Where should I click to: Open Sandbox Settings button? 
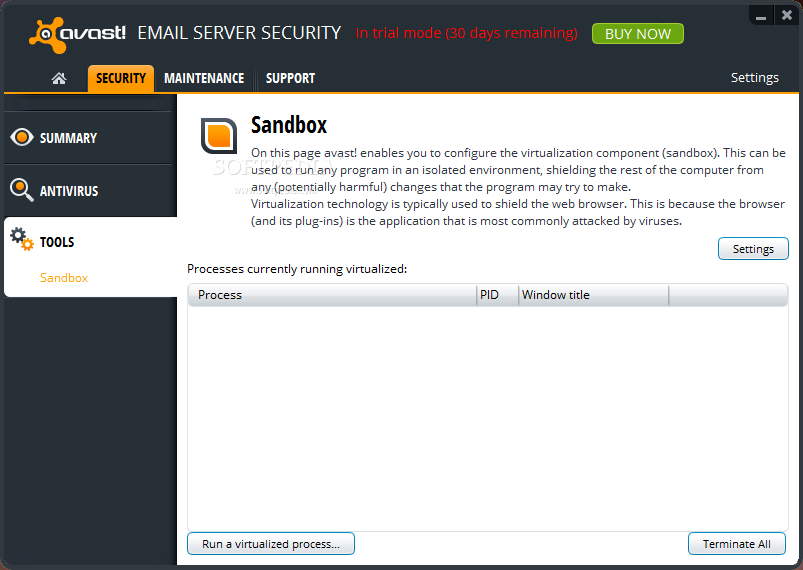point(753,249)
